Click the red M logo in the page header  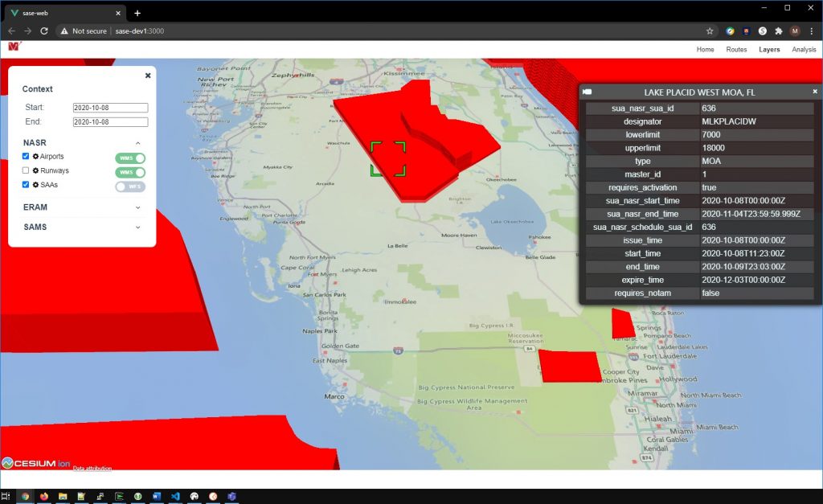[14, 47]
